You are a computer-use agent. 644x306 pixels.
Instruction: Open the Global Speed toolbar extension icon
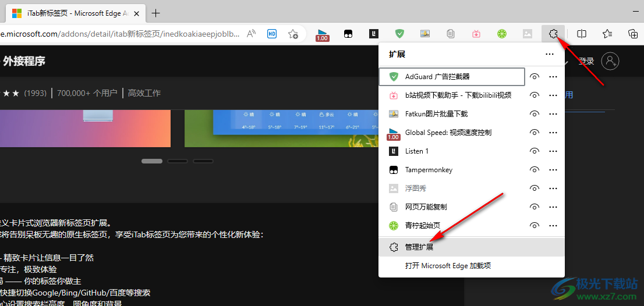click(323, 34)
